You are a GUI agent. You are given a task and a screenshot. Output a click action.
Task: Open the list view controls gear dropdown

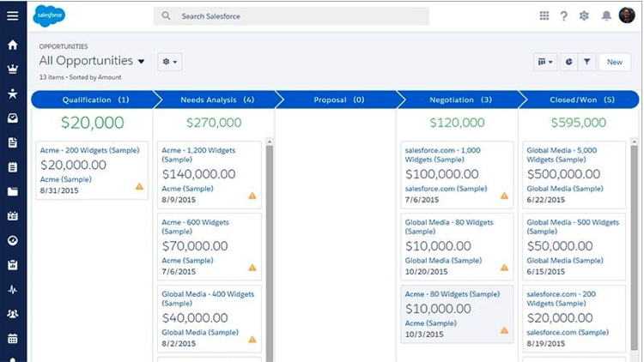(169, 62)
